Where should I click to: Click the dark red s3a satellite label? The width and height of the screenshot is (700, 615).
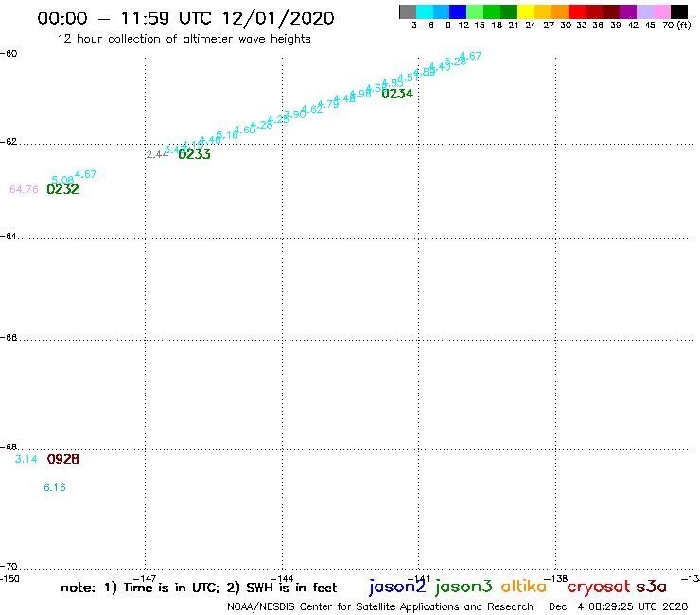coord(652,587)
